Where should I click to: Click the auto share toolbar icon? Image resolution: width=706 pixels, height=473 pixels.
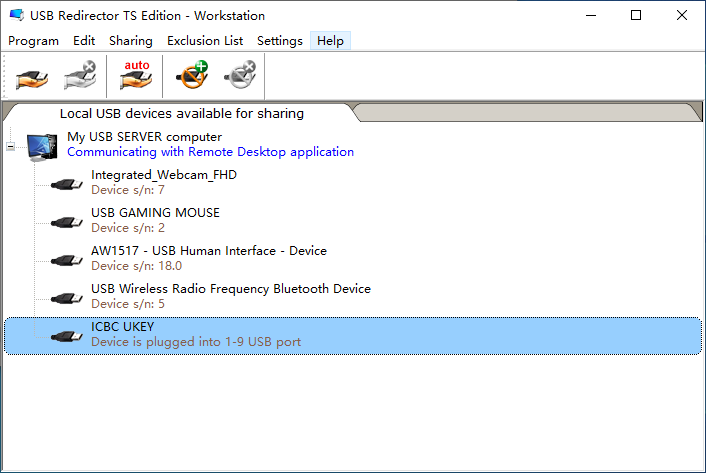(136, 75)
